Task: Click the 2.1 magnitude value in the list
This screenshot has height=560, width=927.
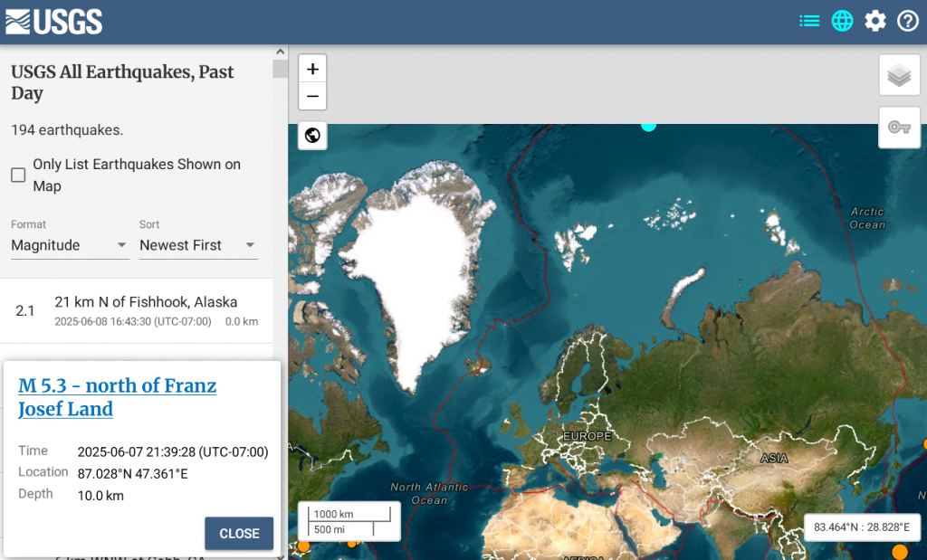Action: [24, 310]
